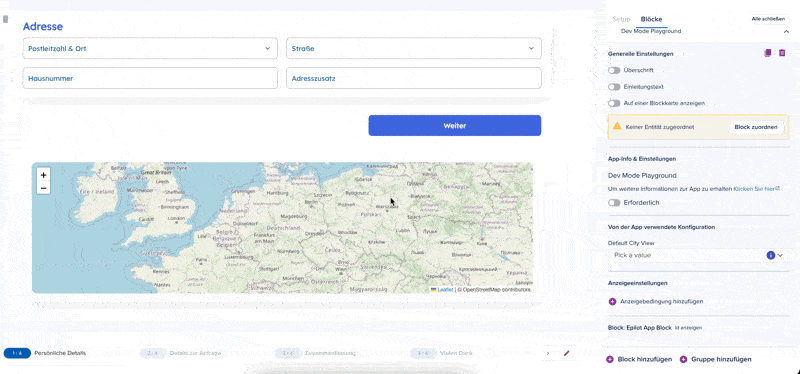Toggle the Überschrift switch

click(x=614, y=70)
